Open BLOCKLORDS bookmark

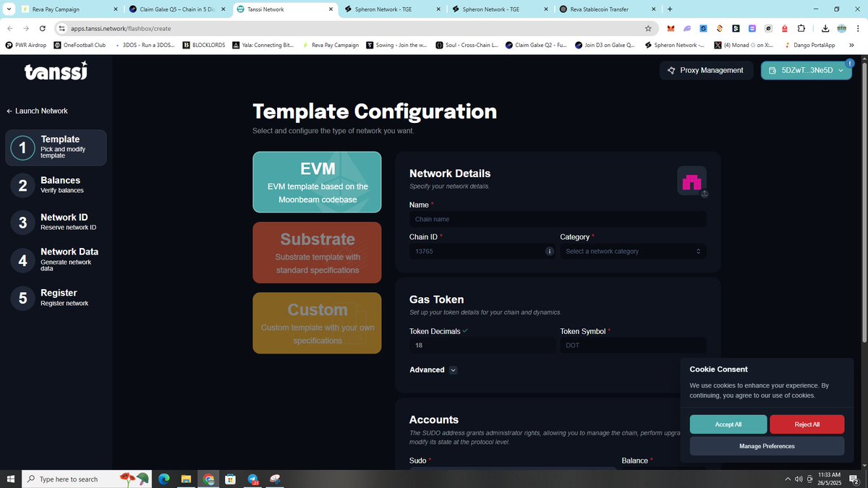click(205, 44)
